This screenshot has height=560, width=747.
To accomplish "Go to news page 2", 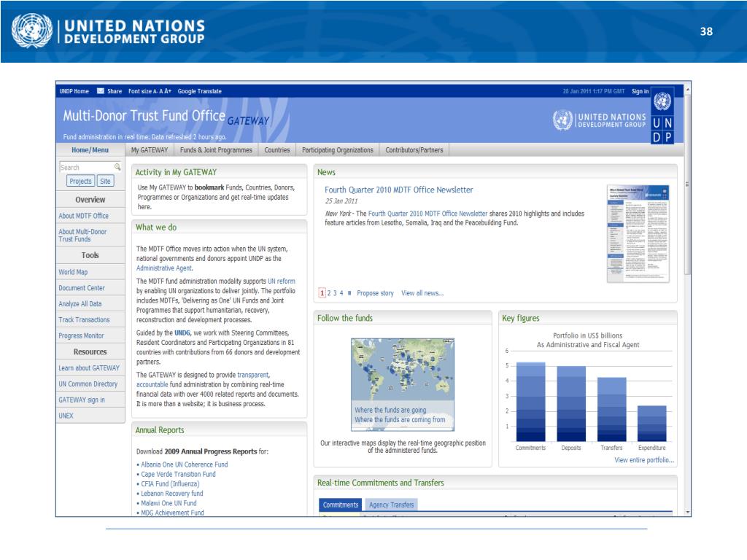I will pyautogui.click(x=329, y=293).
